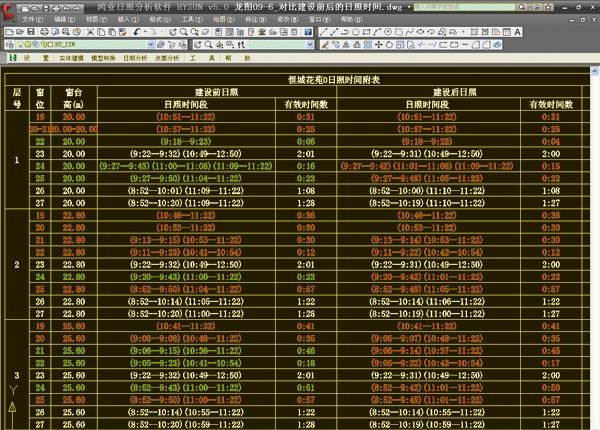Image resolution: width=600 pixels, height=430 pixels.
Task: Click the Save icon in the quick access bar
Action: tap(46, 8)
